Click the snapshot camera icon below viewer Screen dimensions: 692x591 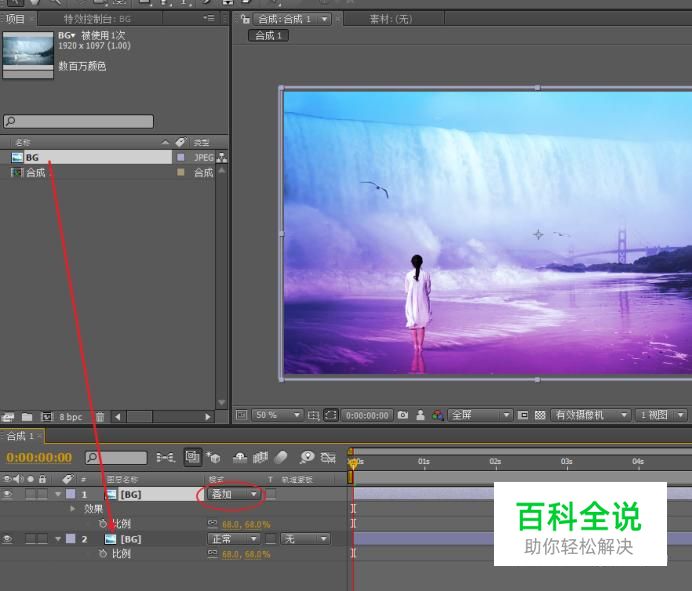403,415
